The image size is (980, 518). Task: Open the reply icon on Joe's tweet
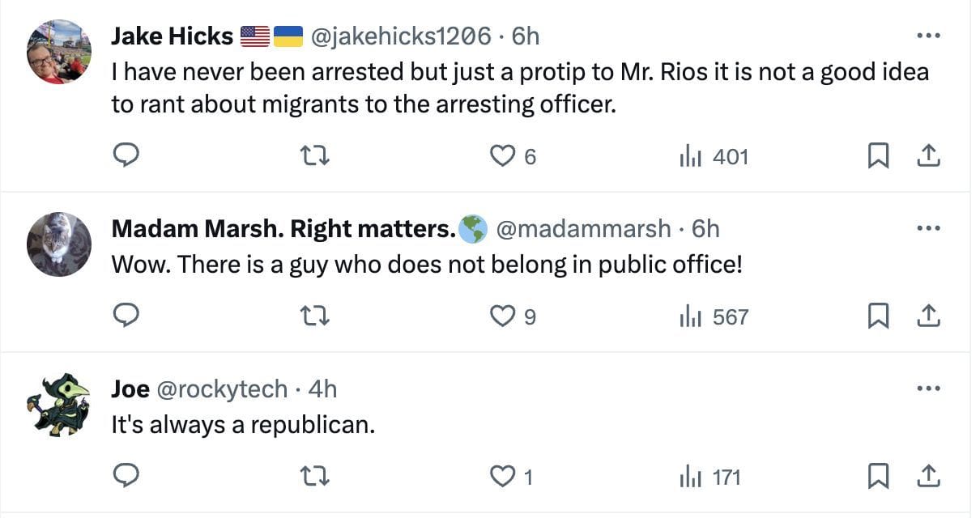coord(126,477)
